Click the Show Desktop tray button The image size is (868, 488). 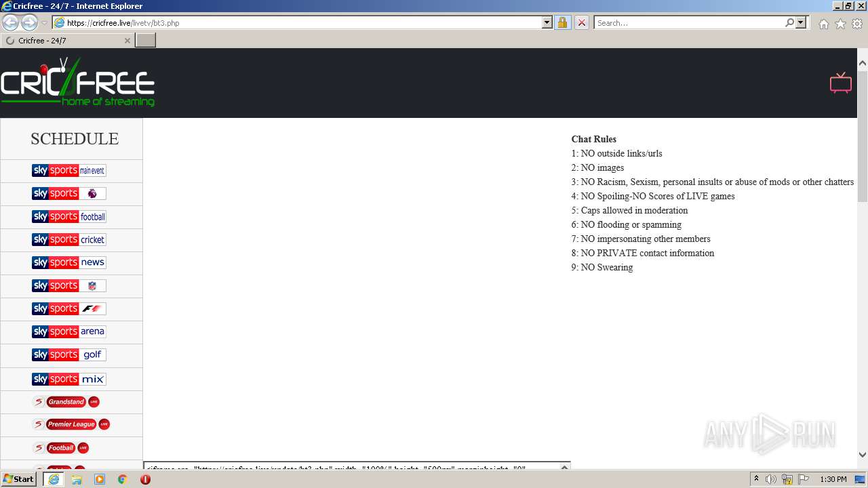(860, 479)
